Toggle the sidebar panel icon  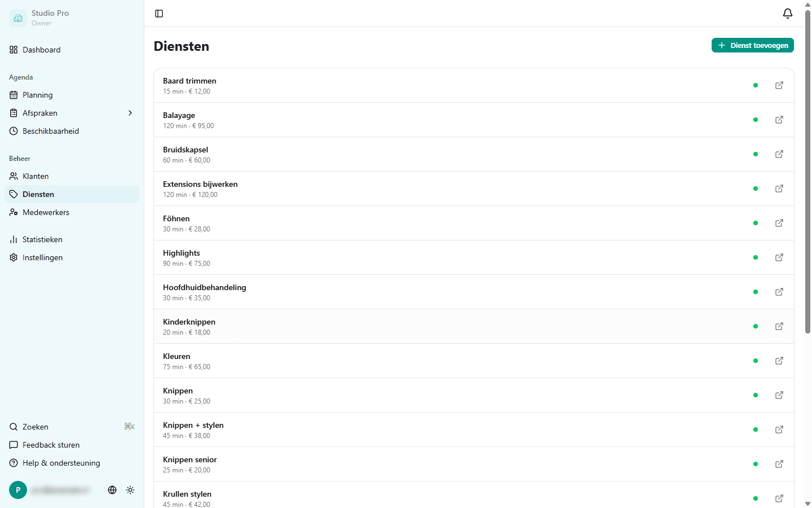159,14
